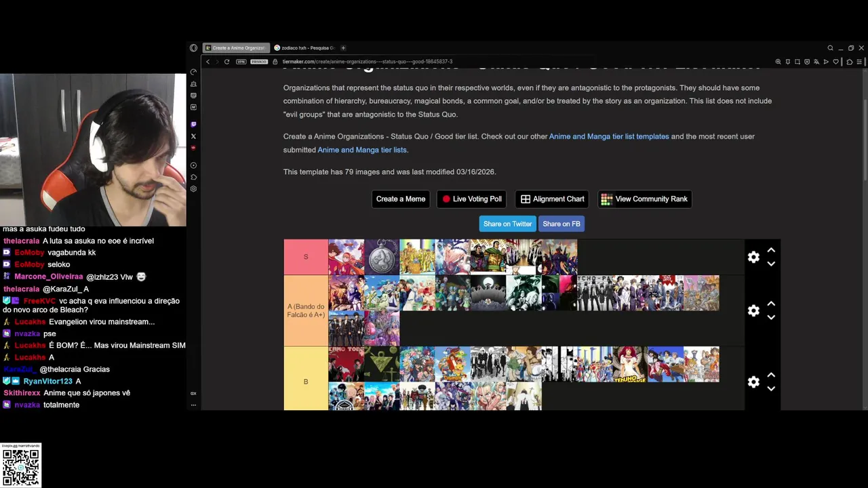Open settings gear for A tier row

pos(753,310)
